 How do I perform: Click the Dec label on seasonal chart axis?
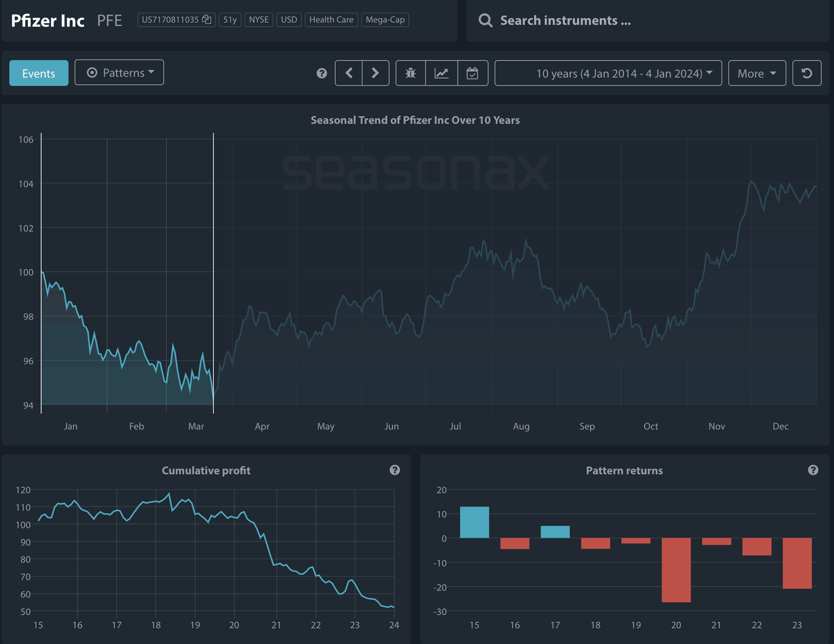pos(781,426)
